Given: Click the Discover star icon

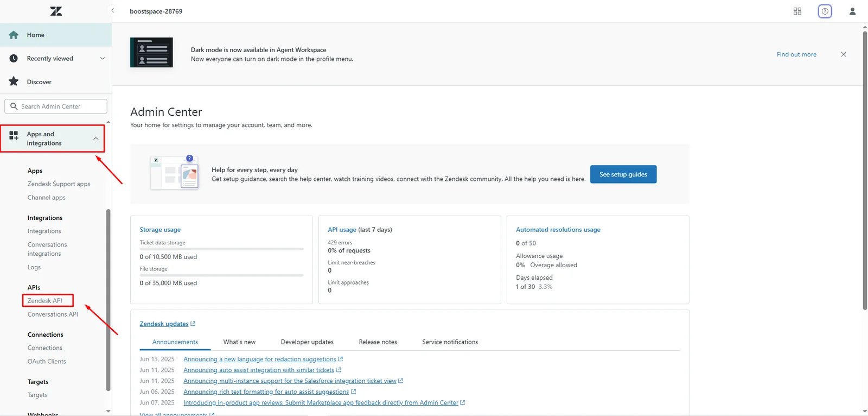Looking at the screenshot, I should [14, 81].
